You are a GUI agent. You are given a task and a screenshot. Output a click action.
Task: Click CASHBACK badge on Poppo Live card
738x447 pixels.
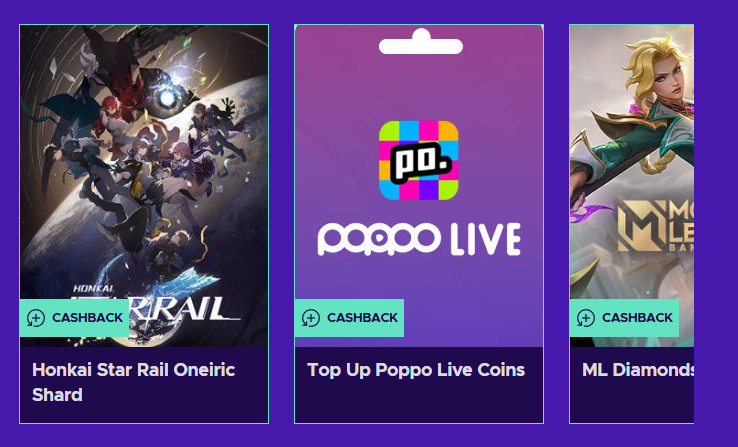tap(349, 318)
